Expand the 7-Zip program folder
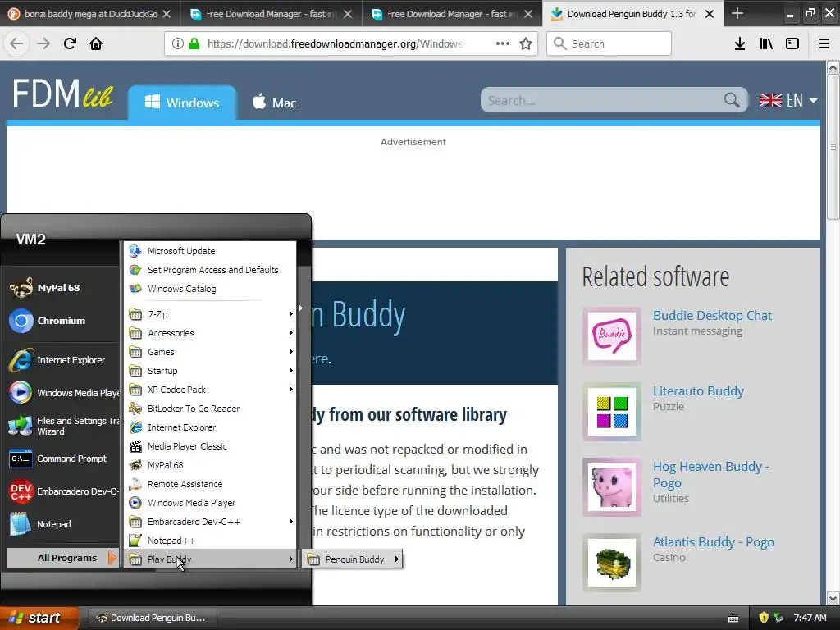The width and height of the screenshot is (840, 630). (211, 314)
